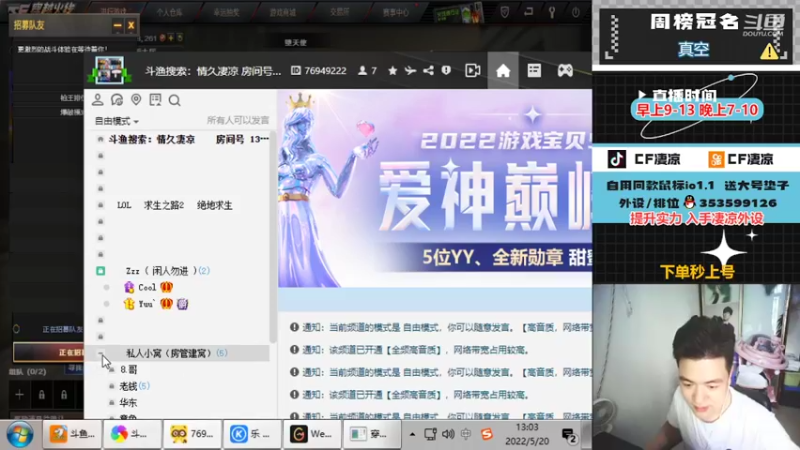The image size is (800, 450).
Task: Open the video camera live icon in YY header
Action: [x=472, y=70]
